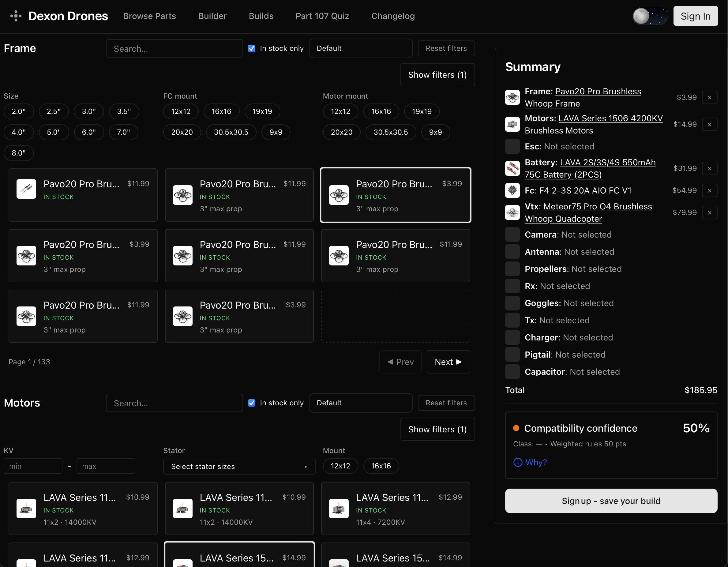Go to the Builds page
Screen dimensions: 728x567
coord(261,16)
